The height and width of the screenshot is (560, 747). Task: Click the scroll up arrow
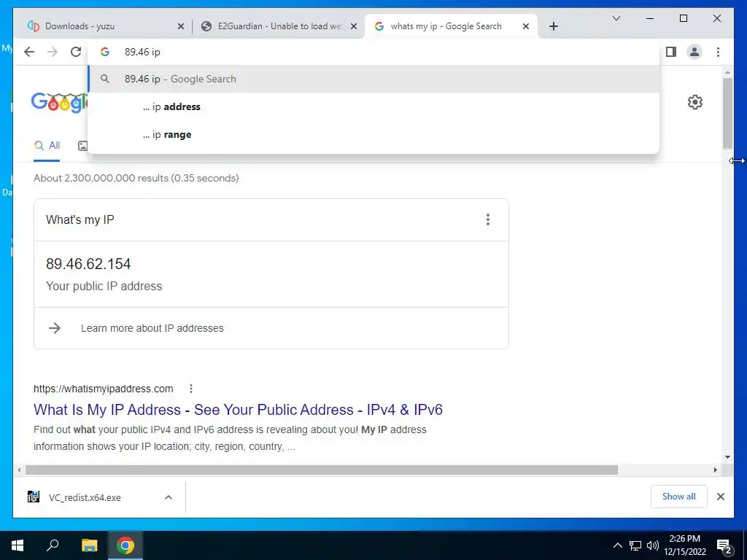727,72
